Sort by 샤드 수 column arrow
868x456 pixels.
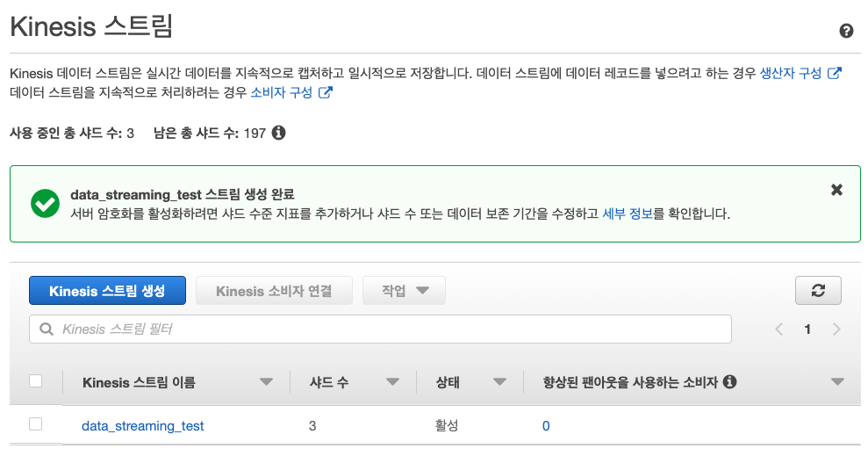point(392,381)
